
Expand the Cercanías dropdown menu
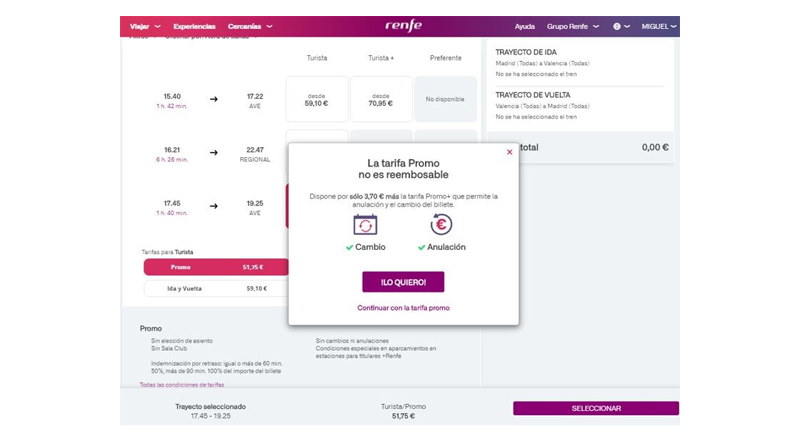(x=250, y=26)
